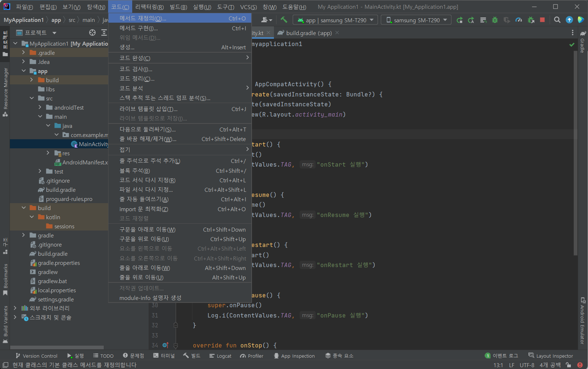Expand the res folder in project tree
The height and width of the screenshot is (369, 588).
[x=48, y=153]
